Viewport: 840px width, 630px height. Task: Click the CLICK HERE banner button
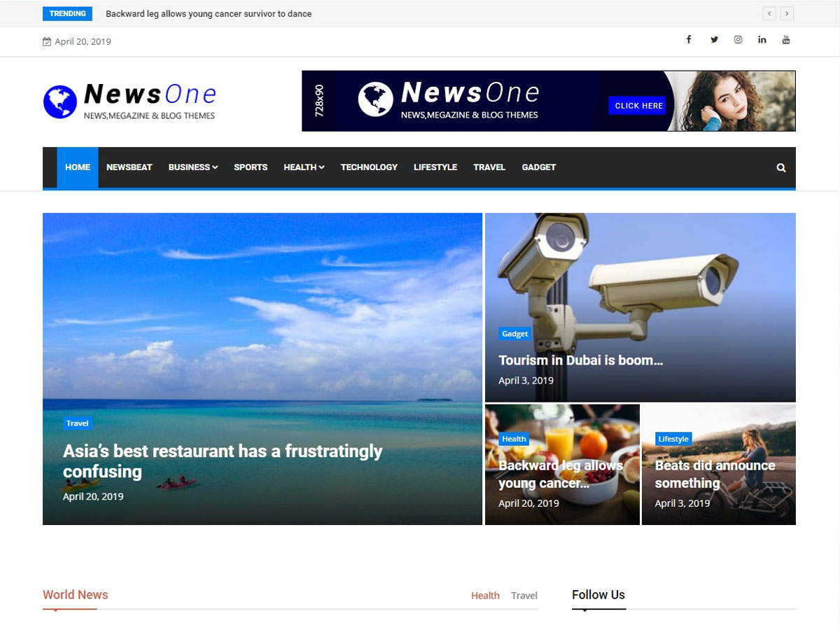[637, 105]
